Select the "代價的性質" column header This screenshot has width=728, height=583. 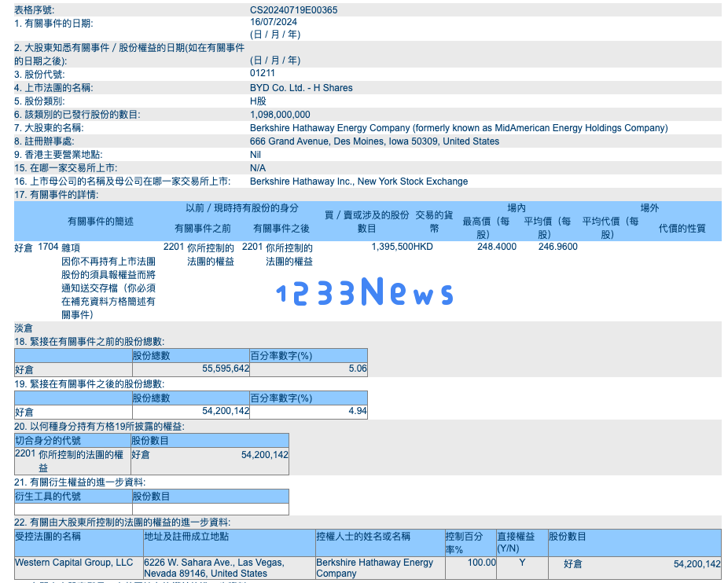(682, 229)
